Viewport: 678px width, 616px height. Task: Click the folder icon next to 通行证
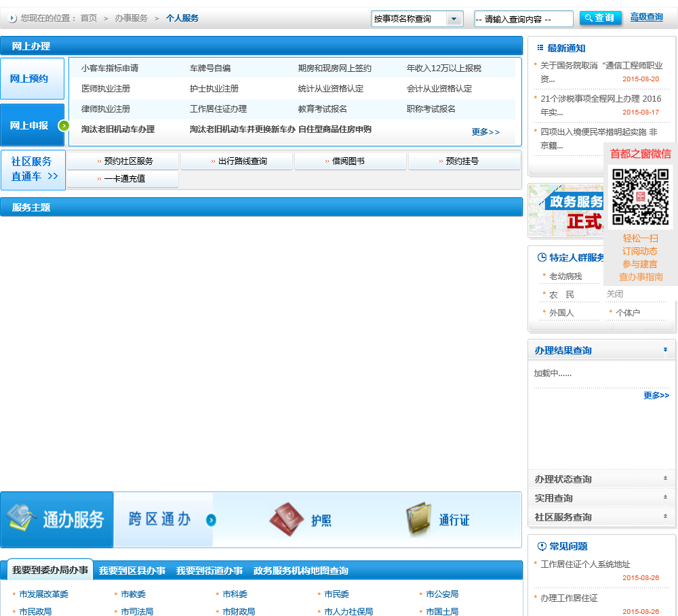point(418,519)
